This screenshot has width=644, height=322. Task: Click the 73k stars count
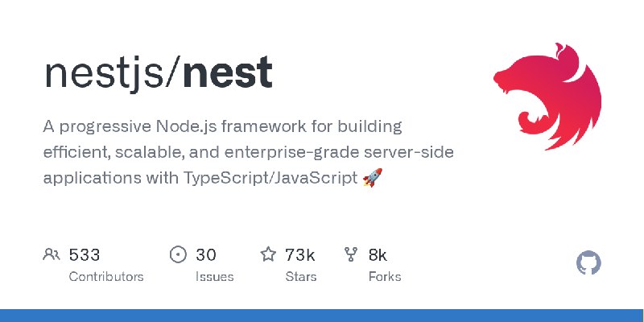pyautogui.click(x=299, y=255)
